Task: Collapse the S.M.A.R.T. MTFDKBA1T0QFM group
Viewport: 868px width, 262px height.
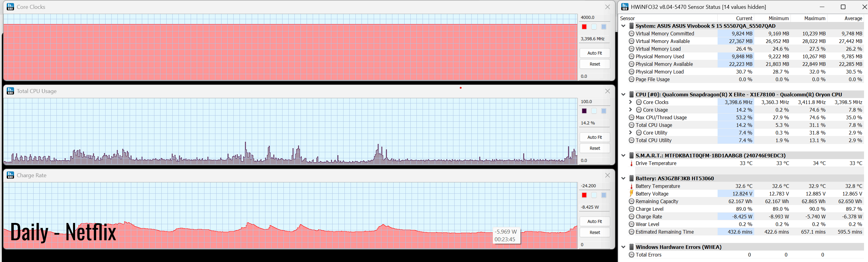Action: [x=623, y=156]
